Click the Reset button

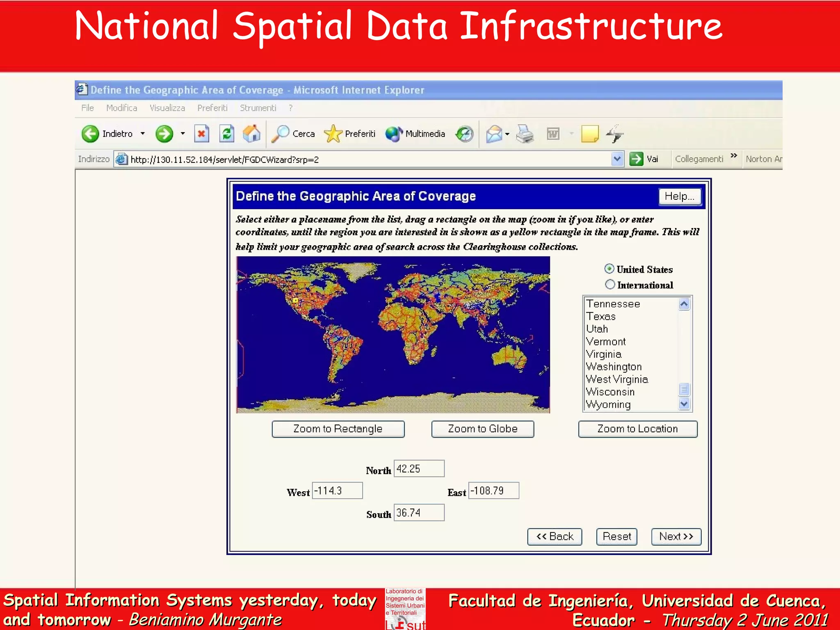tap(616, 536)
